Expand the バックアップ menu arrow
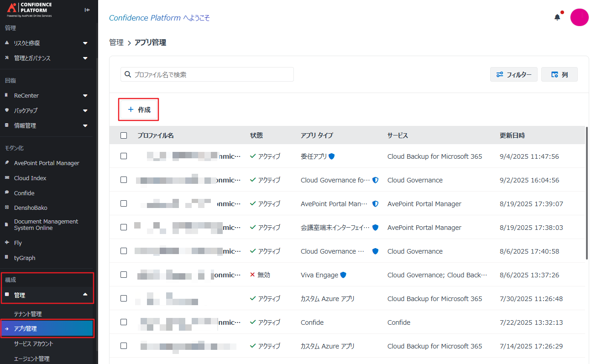The width and height of the screenshot is (591, 364). coord(85,111)
